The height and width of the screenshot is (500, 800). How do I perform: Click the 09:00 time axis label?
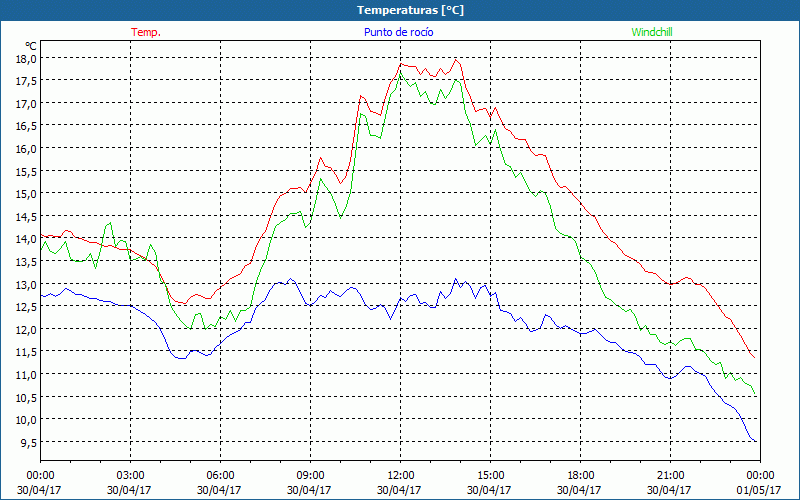click(x=310, y=475)
